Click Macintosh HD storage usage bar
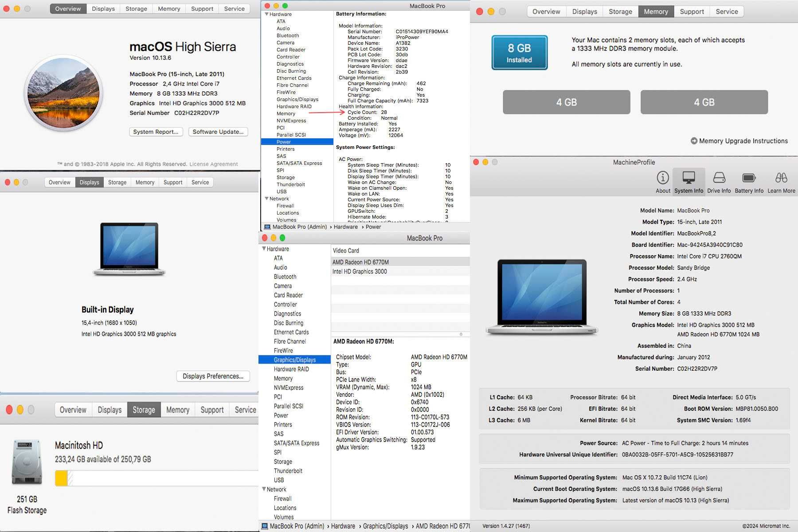 156,478
